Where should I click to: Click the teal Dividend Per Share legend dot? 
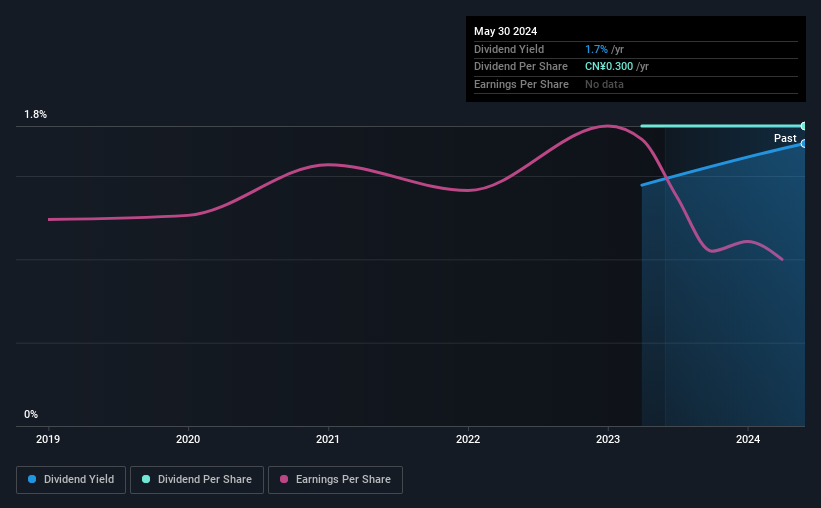[x=146, y=479]
